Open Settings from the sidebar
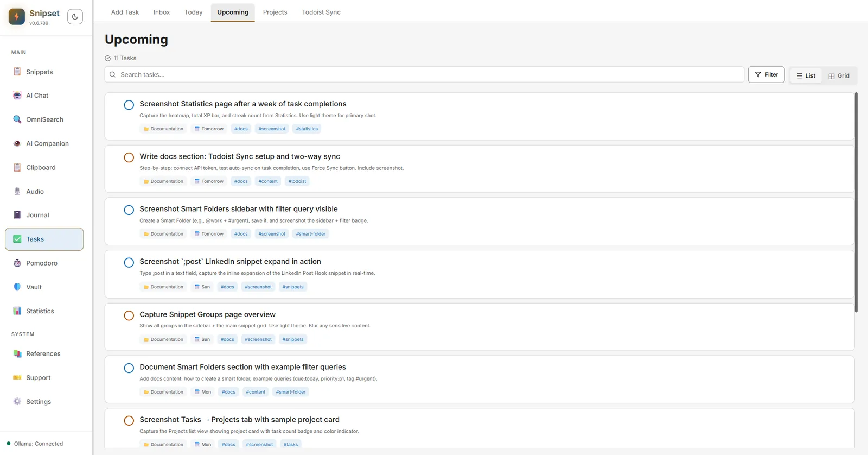Screen dimensions: 868x455 point(44,401)
